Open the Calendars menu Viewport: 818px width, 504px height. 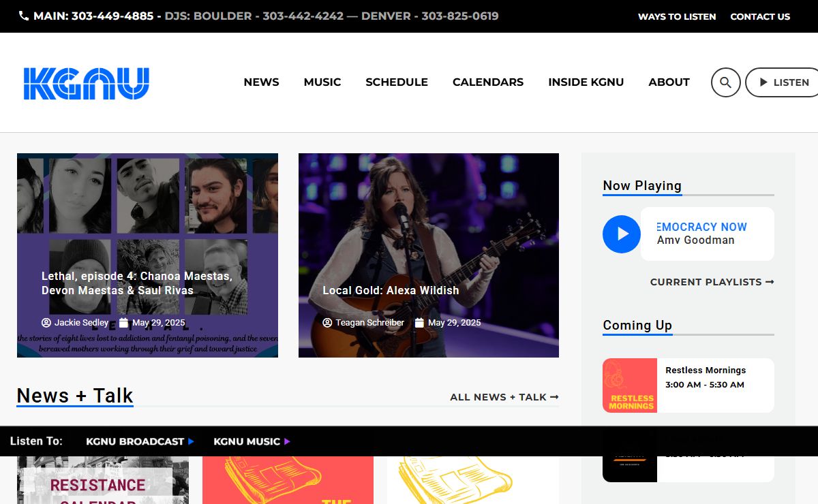488,82
